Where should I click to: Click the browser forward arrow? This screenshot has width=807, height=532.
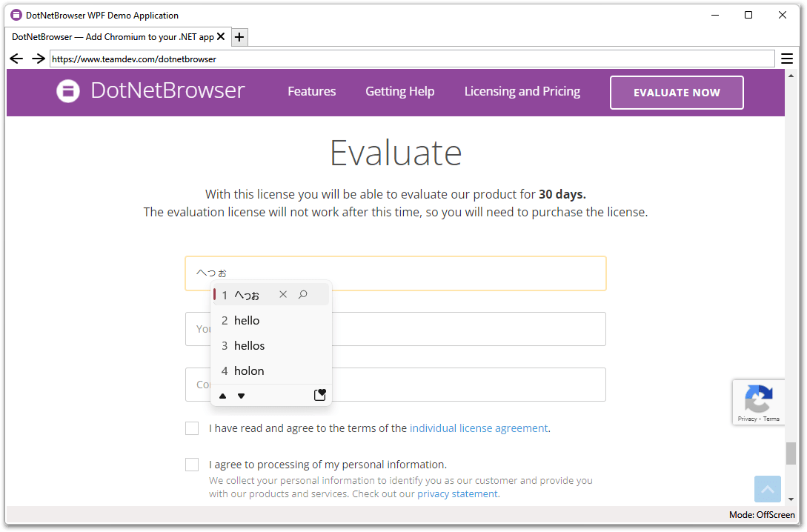[39, 59]
